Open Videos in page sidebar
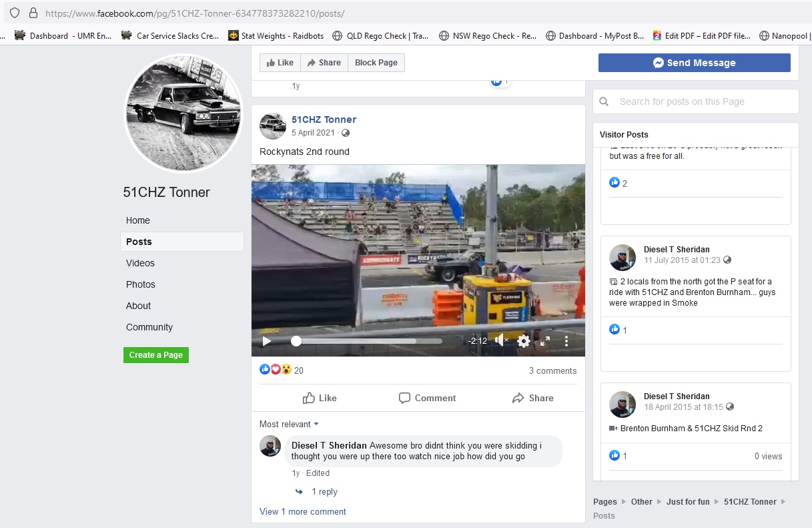This screenshot has width=812, height=528. point(140,263)
